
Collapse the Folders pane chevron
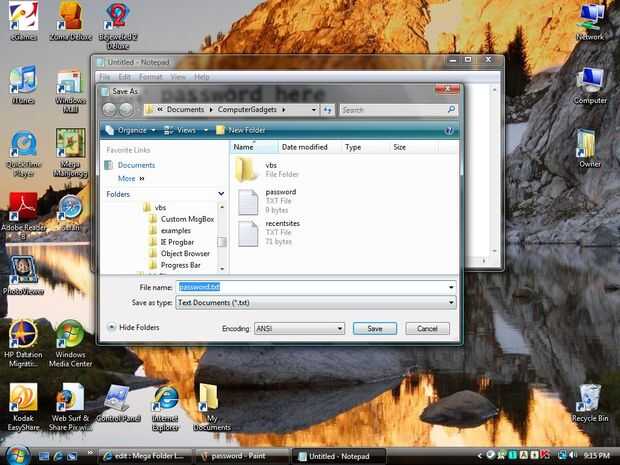221,194
